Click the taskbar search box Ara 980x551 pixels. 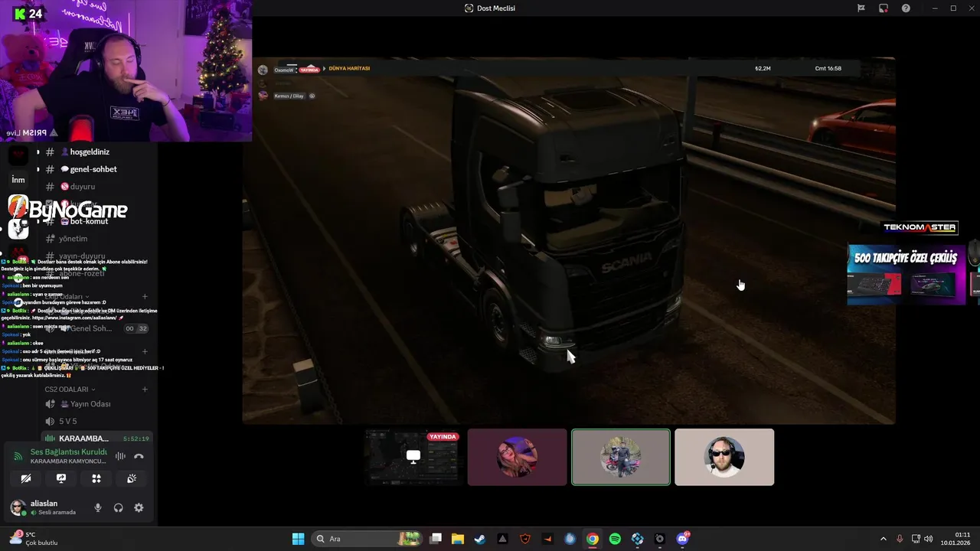(x=367, y=539)
